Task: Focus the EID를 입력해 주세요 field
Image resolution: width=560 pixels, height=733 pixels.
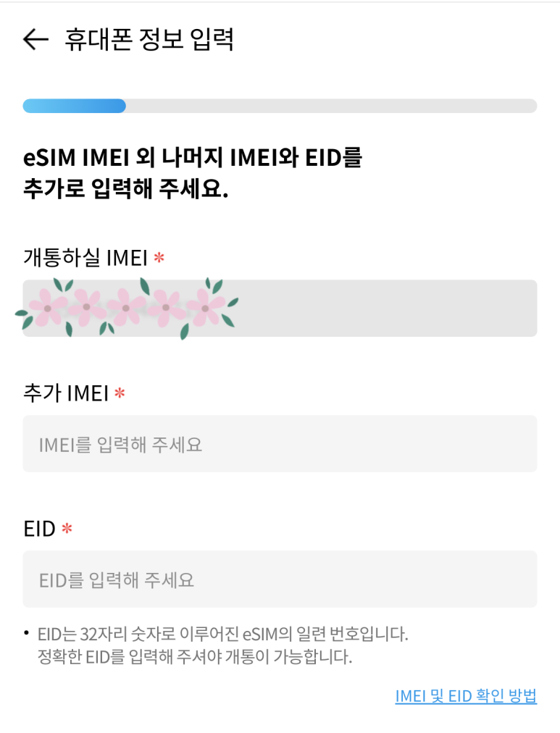Action: coord(280,579)
